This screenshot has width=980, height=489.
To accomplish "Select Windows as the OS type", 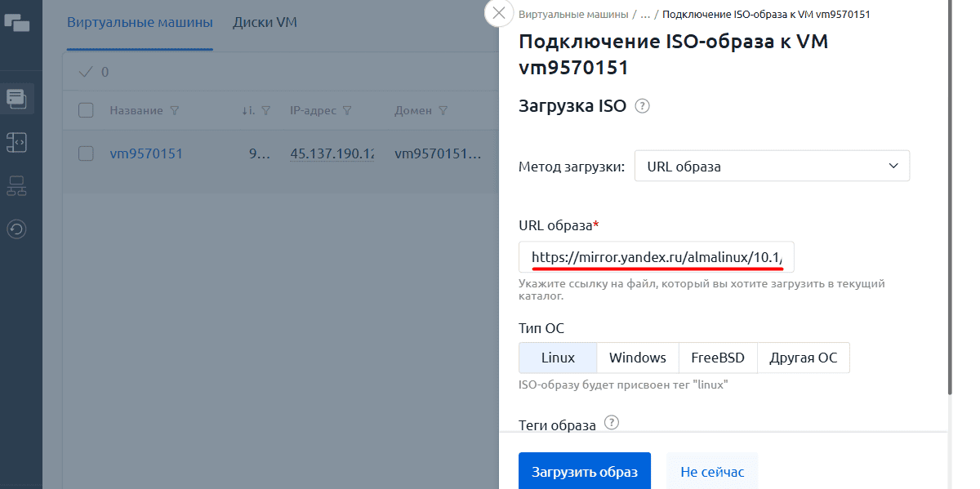I will (637, 358).
